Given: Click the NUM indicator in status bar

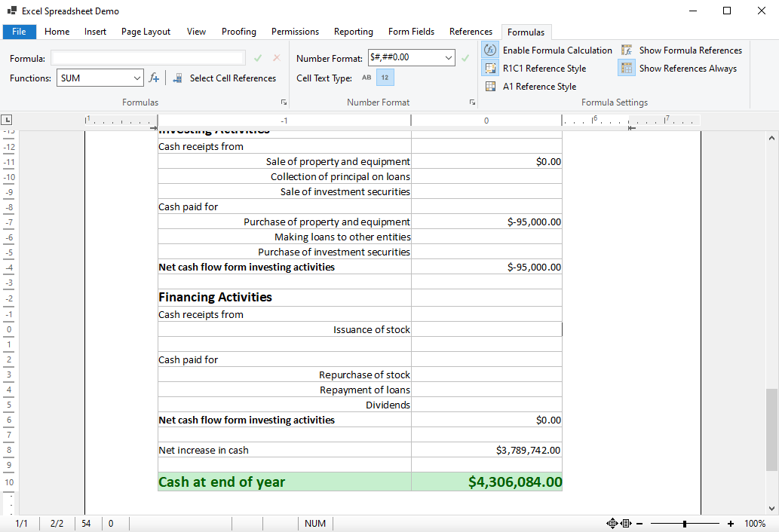Looking at the screenshot, I should [x=315, y=524].
